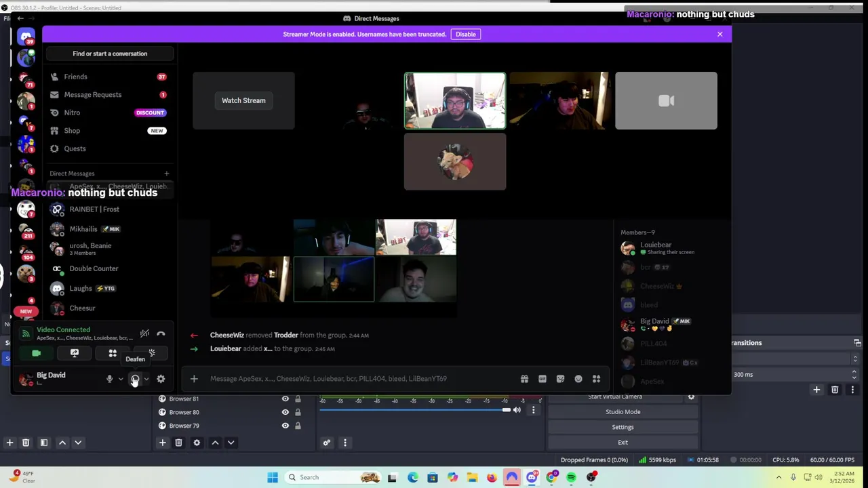Open the emoji picker
Viewport: 868px width, 488px height.
coord(578,379)
